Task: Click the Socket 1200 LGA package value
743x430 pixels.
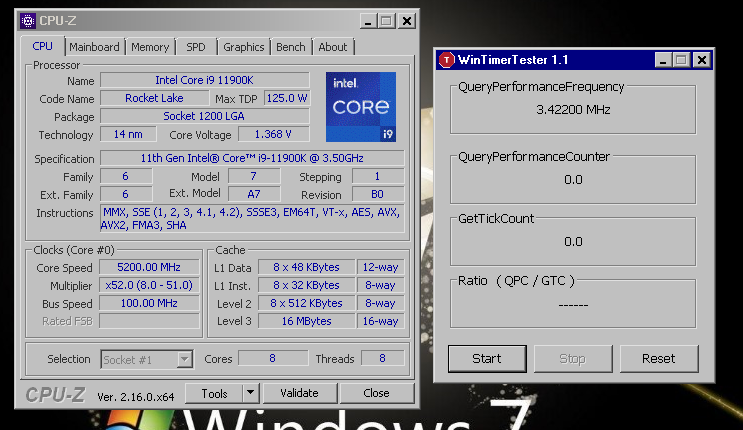Action: point(205,116)
